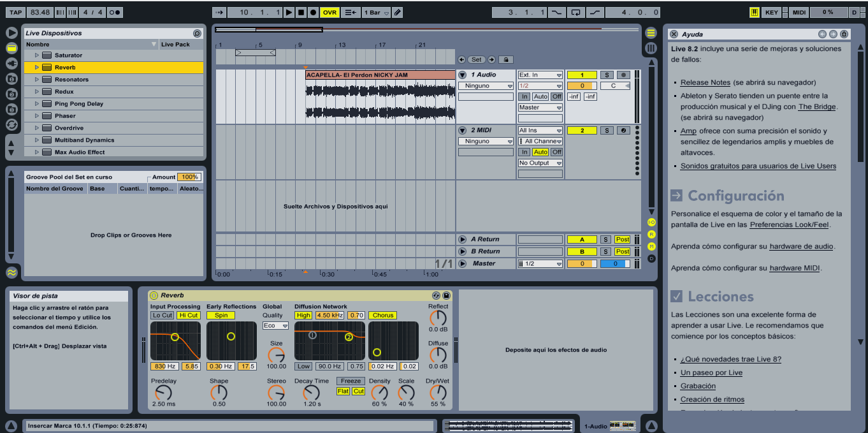The image size is (868, 433).
Task: Adjust the Dry/Wet knob on the Reverb
Action: tap(440, 392)
